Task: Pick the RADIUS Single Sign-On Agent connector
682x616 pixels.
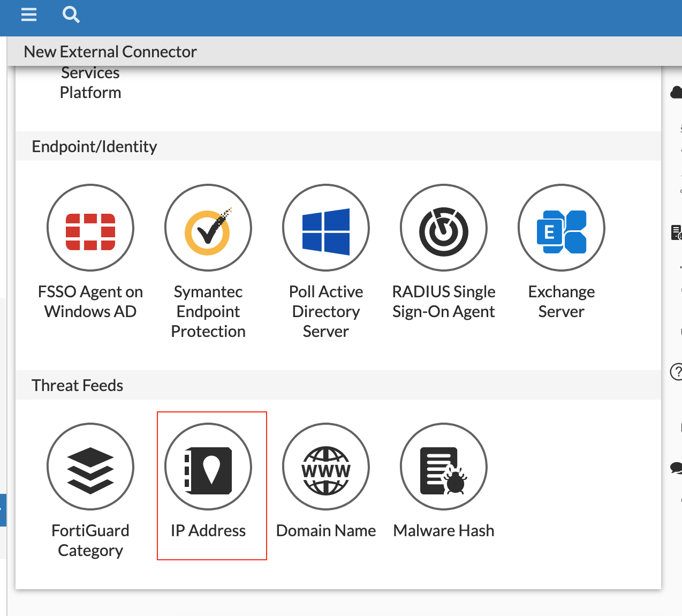Action: pyautogui.click(x=443, y=228)
